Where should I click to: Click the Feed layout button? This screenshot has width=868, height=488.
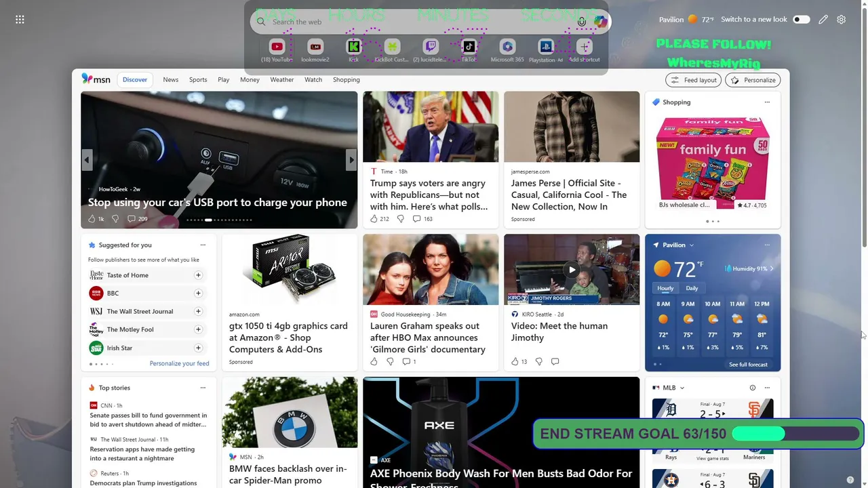tap(694, 80)
